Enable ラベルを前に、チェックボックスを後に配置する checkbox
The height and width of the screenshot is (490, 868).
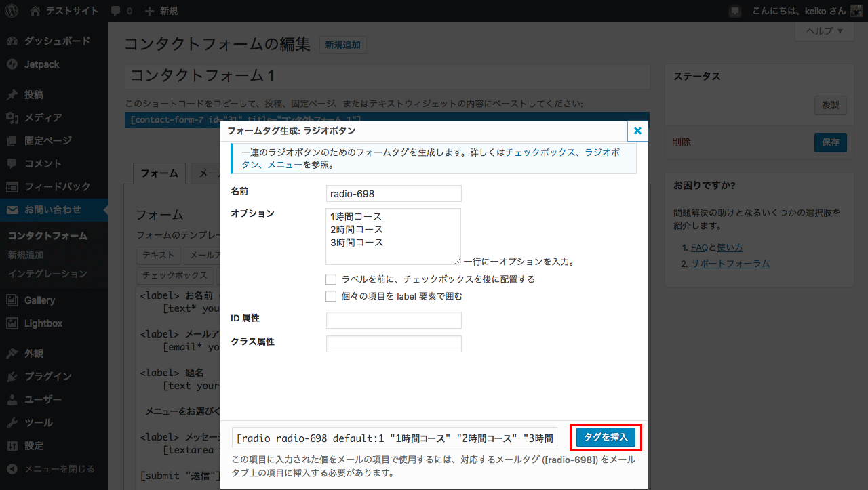coord(331,279)
